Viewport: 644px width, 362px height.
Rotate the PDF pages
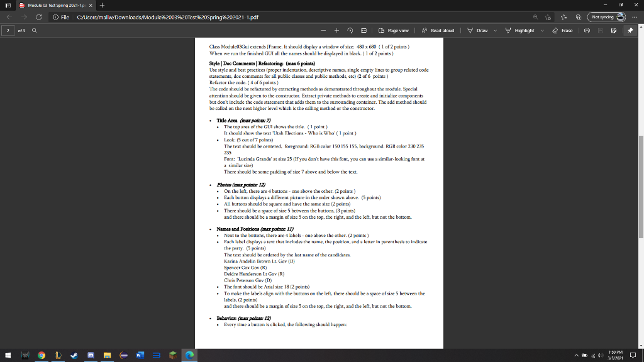350,30
